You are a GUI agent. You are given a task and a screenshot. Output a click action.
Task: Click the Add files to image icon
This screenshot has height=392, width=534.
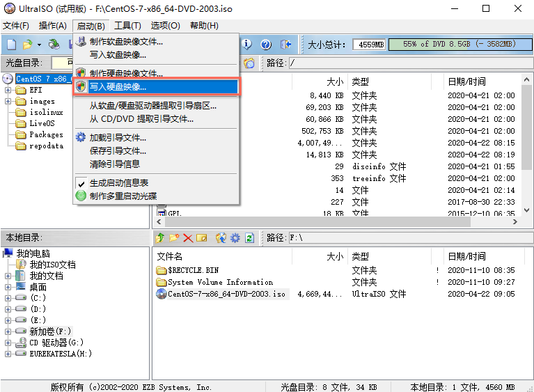coord(221,237)
